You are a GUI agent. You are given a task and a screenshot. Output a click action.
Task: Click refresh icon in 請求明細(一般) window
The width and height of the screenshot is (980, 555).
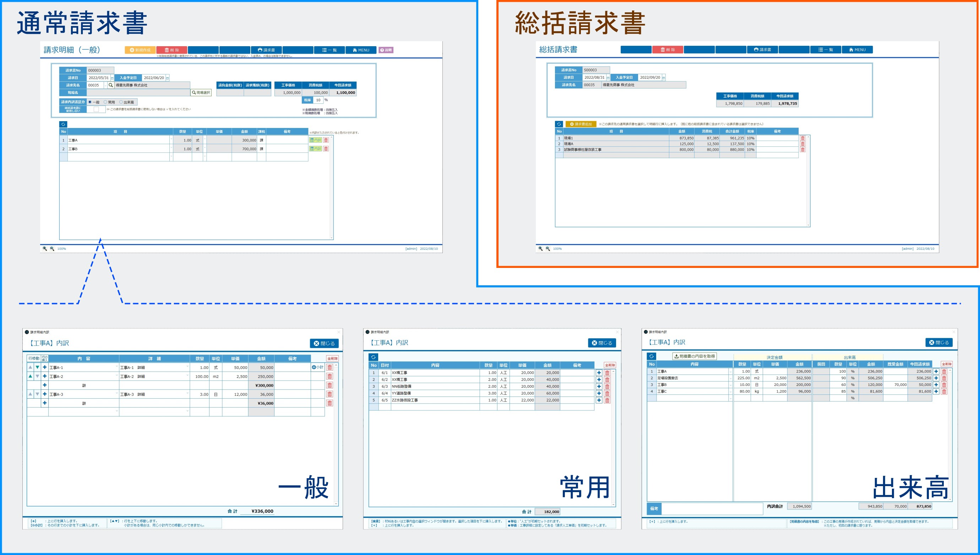[63, 124]
